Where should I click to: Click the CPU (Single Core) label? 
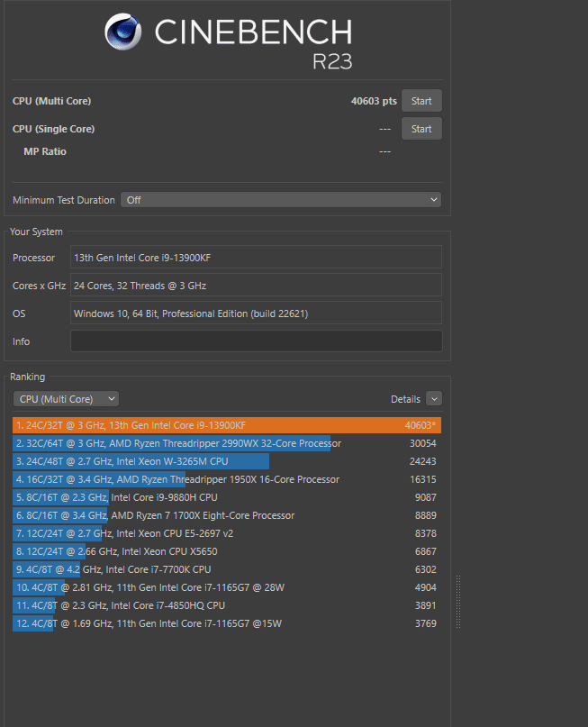tap(53, 129)
